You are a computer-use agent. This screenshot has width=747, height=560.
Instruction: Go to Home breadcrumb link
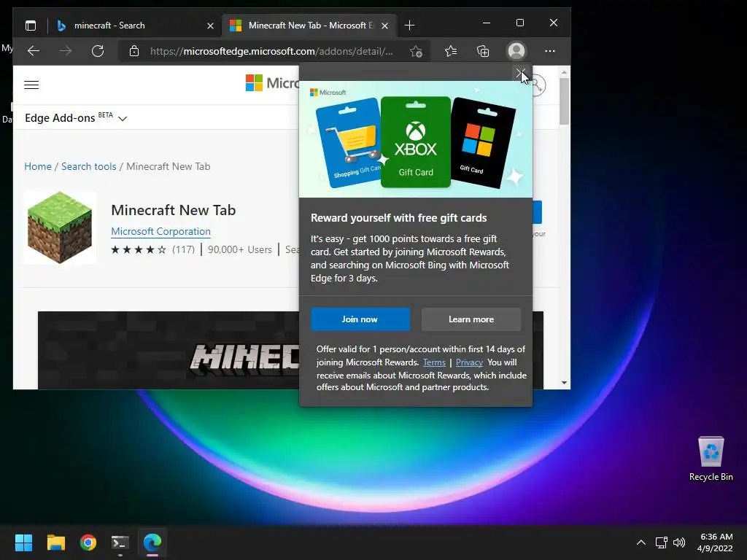coord(38,167)
